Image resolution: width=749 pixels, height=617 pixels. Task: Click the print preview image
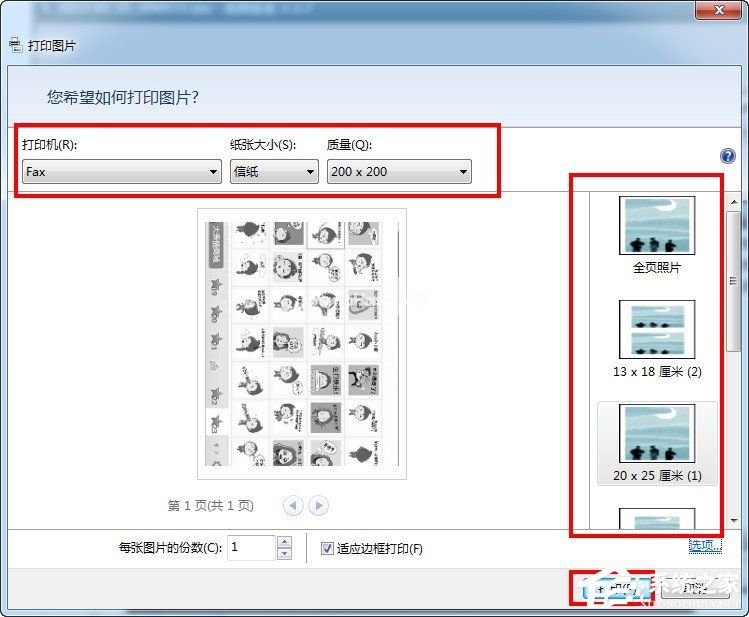(302, 344)
